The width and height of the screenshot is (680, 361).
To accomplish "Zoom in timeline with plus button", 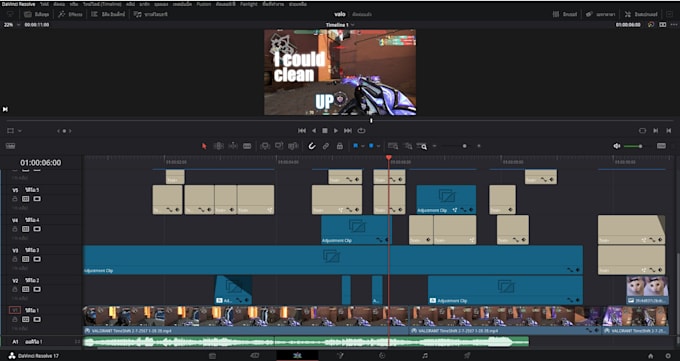I will pyautogui.click(x=479, y=146).
